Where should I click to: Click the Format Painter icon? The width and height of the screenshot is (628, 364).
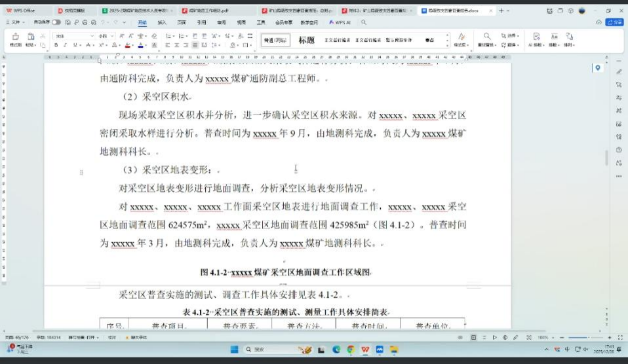click(x=15, y=40)
